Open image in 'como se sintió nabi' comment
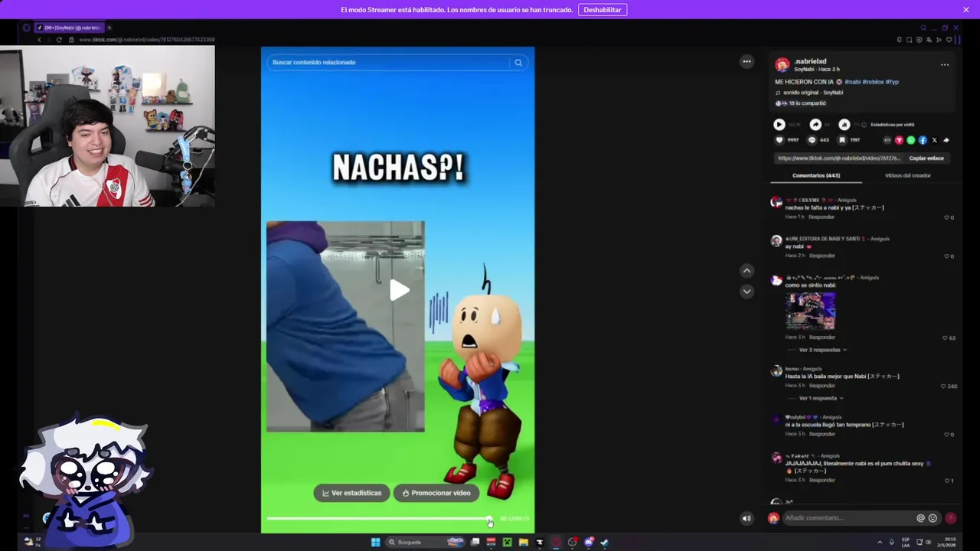The height and width of the screenshot is (551, 980). [x=810, y=311]
